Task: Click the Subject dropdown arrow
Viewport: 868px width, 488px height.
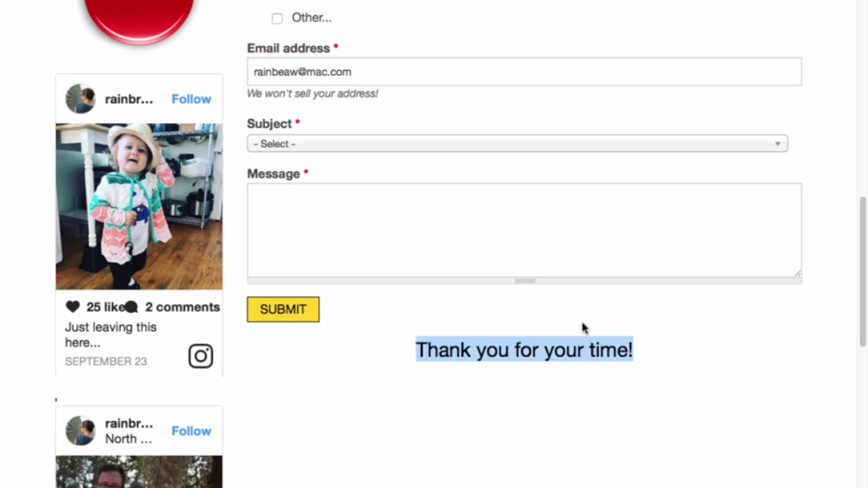Action: (x=778, y=144)
